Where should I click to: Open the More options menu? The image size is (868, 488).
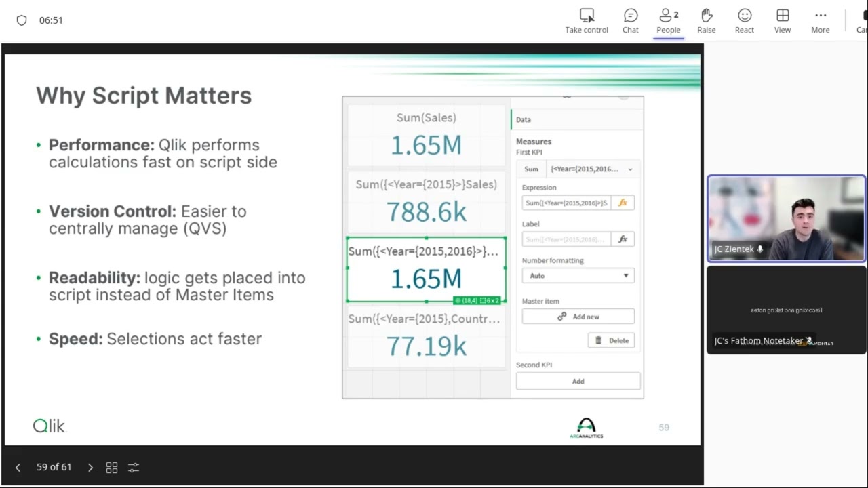pos(821,21)
